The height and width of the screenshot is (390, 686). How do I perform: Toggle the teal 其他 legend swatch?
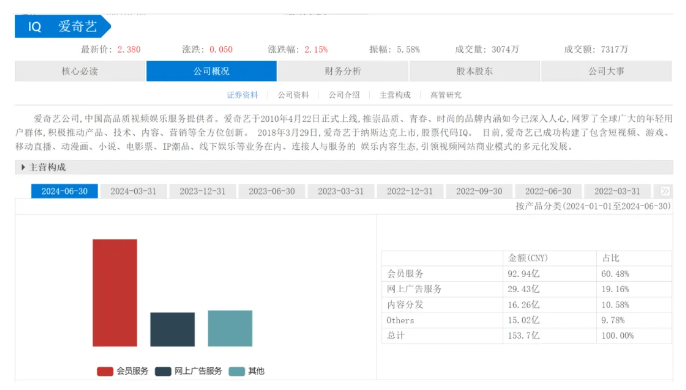[x=237, y=371]
